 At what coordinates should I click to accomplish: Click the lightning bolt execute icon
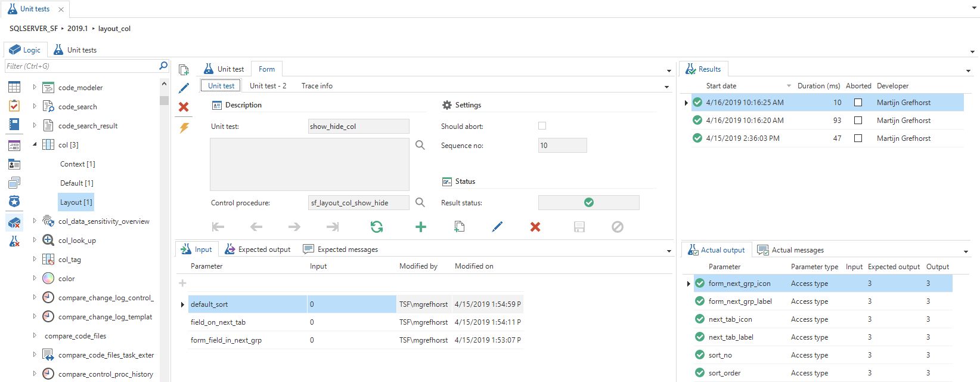coord(184,128)
